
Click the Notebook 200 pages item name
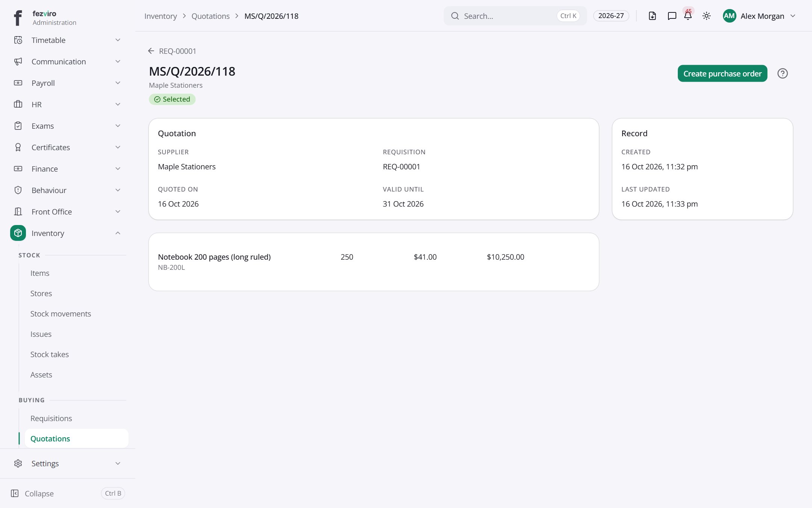(214, 257)
